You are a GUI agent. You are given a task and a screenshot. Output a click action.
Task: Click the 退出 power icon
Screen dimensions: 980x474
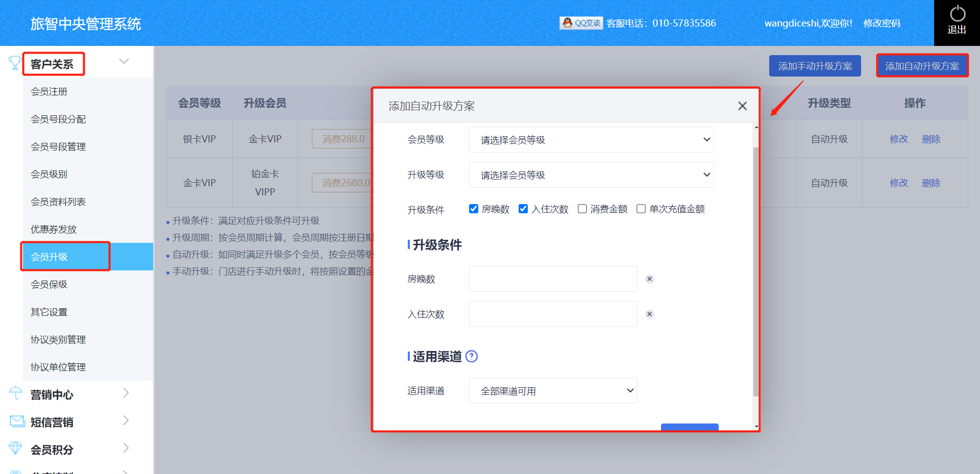coord(957,14)
